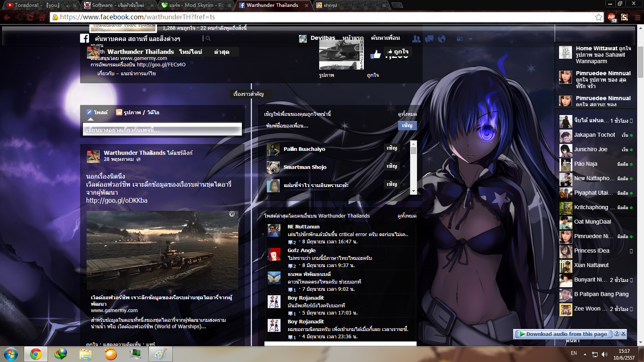Open the Facebook account dropdown arrow
The height and width of the screenshot is (362, 644).
click(x=471, y=39)
